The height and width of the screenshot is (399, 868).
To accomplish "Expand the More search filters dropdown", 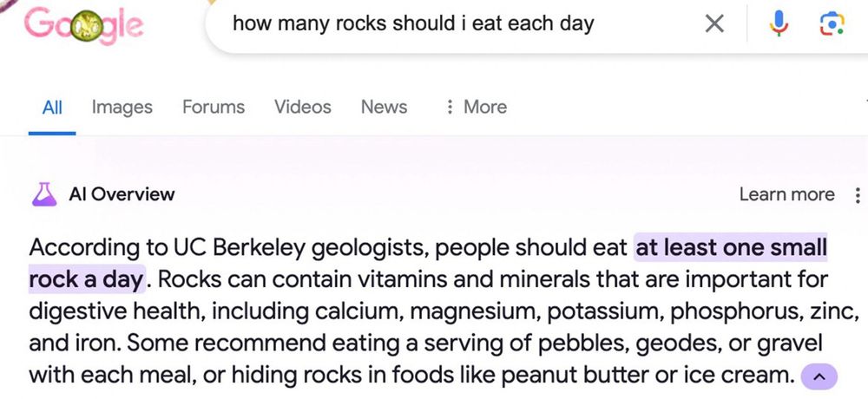I will point(476,107).
